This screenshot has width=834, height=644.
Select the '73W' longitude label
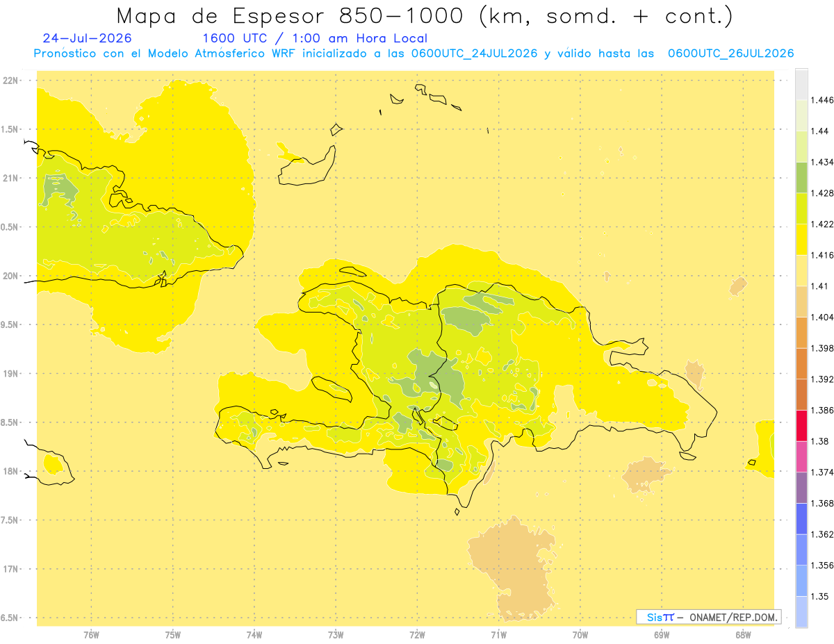point(336,635)
